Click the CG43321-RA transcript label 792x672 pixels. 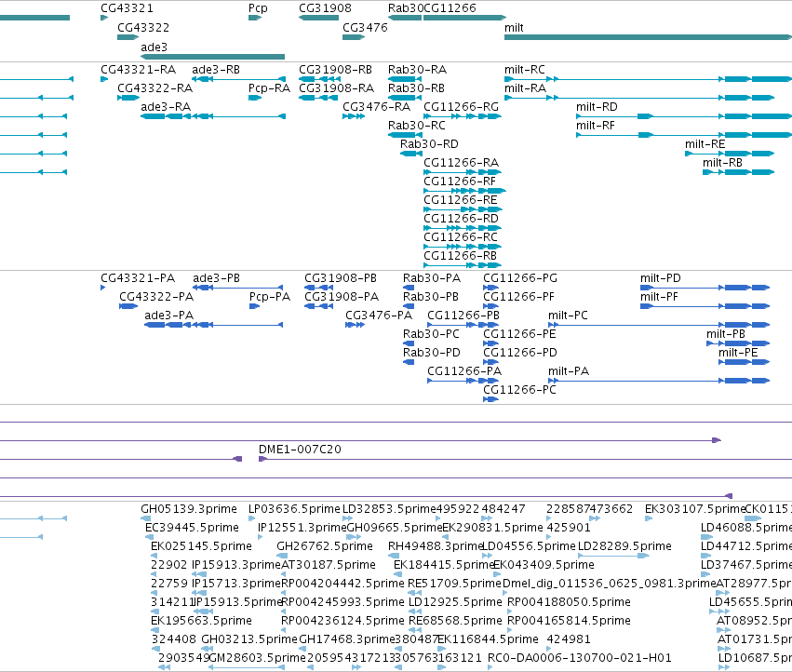(x=139, y=70)
